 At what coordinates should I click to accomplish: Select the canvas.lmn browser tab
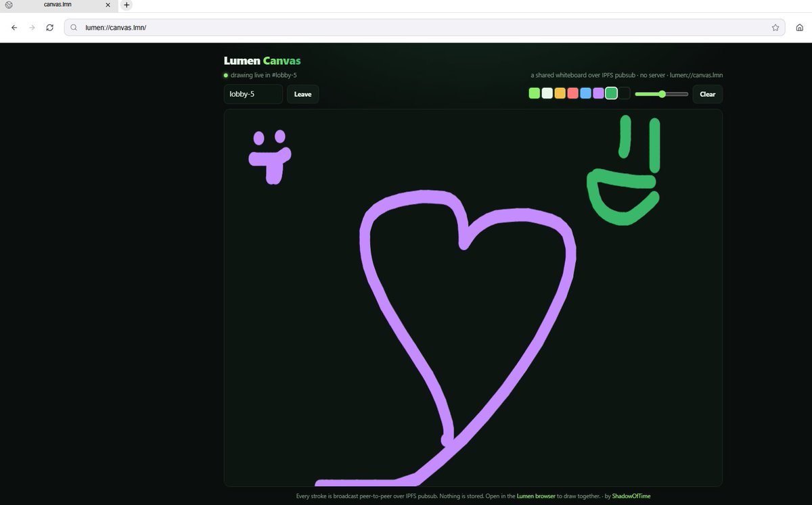[x=58, y=5]
